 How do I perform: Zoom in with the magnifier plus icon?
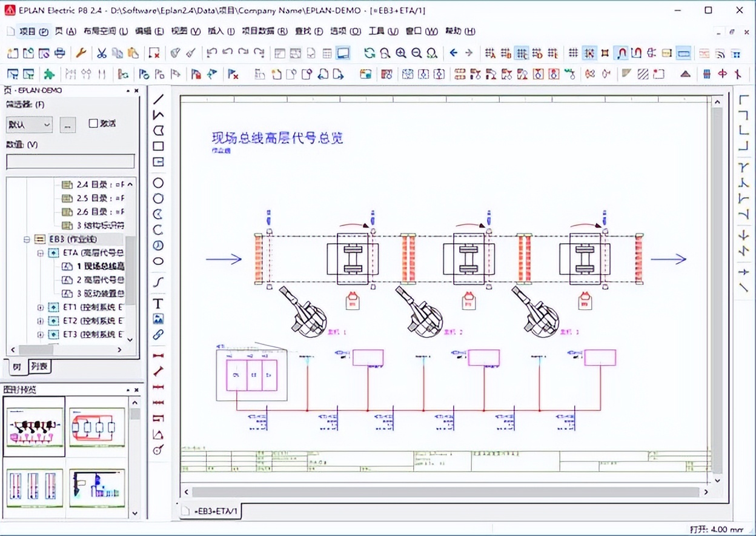click(x=401, y=53)
